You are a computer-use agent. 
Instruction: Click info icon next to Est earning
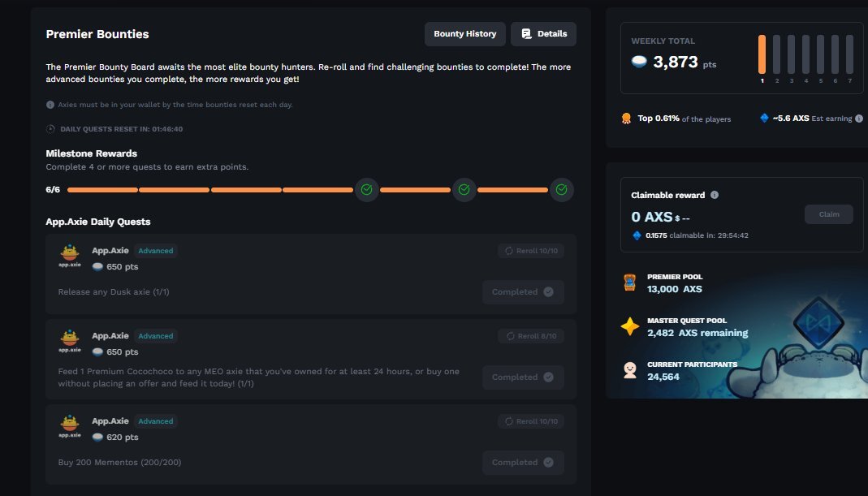859,119
